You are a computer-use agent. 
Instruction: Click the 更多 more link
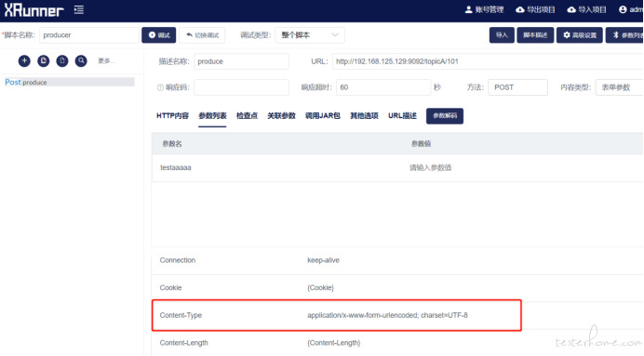[106, 60]
